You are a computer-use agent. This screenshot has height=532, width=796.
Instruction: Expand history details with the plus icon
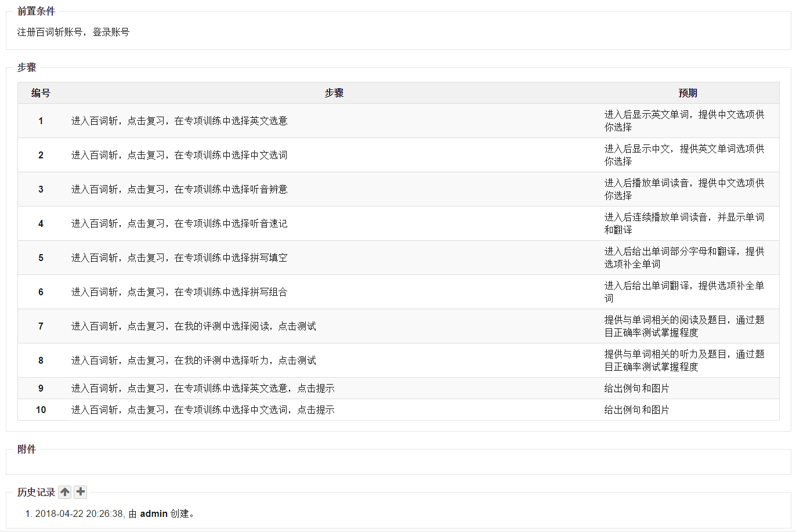[81, 492]
